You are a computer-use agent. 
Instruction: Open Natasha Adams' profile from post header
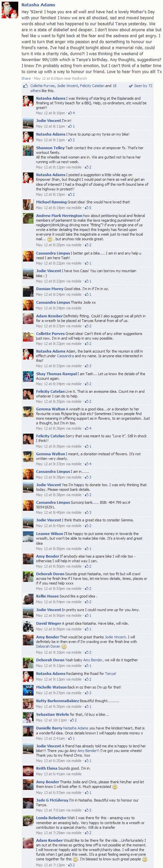point(38,5)
